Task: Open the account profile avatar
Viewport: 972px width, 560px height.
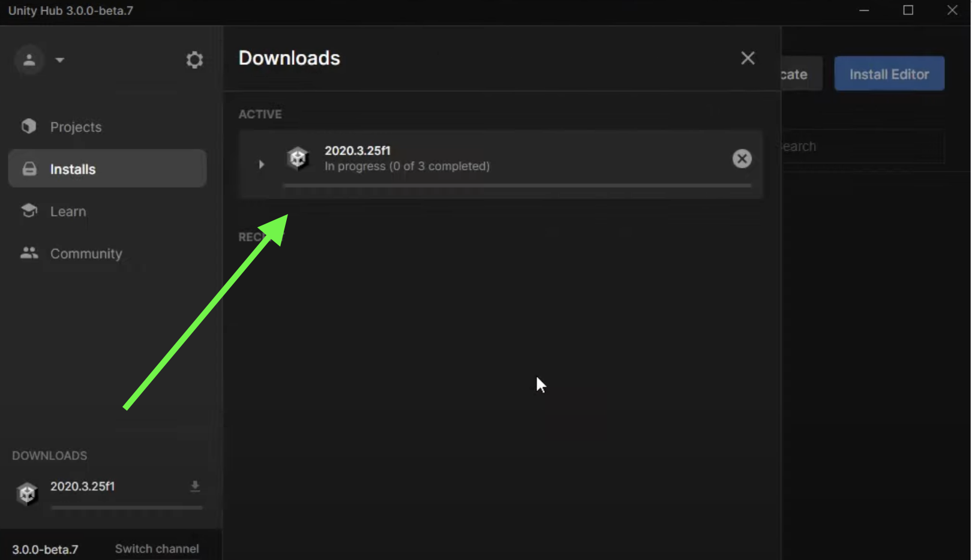Action: 29,60
